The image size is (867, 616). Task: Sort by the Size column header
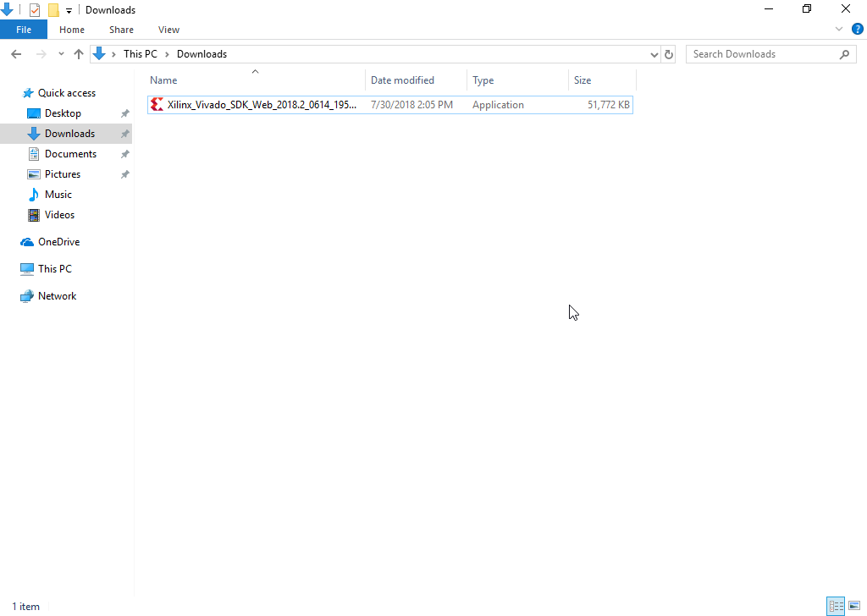(x=602, y=80)
